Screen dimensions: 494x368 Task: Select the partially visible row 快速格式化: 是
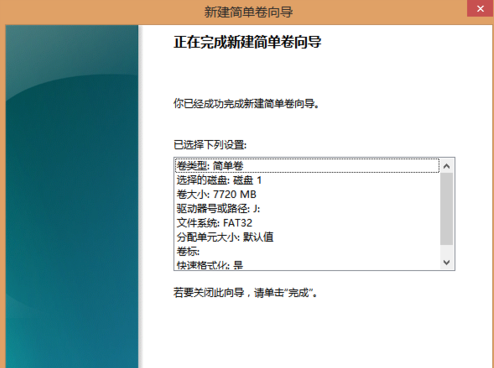coord(307,265)
